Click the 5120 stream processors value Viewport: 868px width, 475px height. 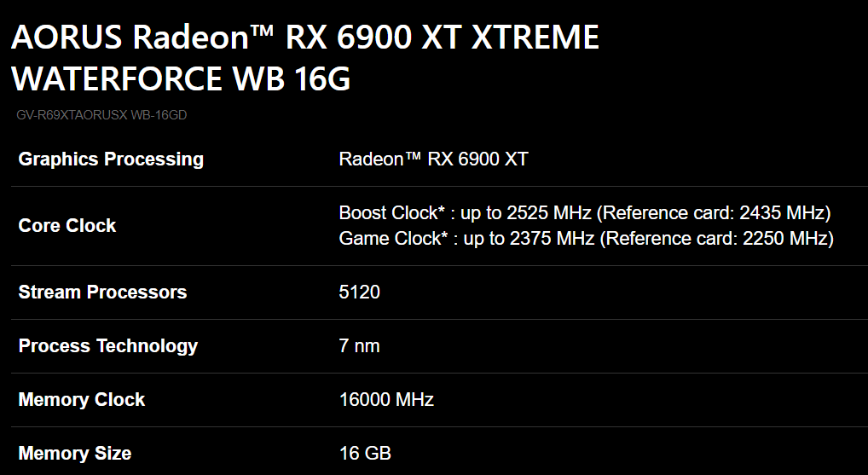click(360, 293)
